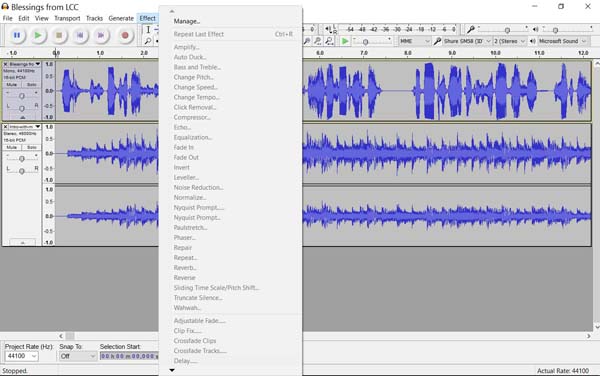The height and width of the screenshot is (376, 600).
Task: Click the microphone icon beside recording volume
Action: pos(471,29)
